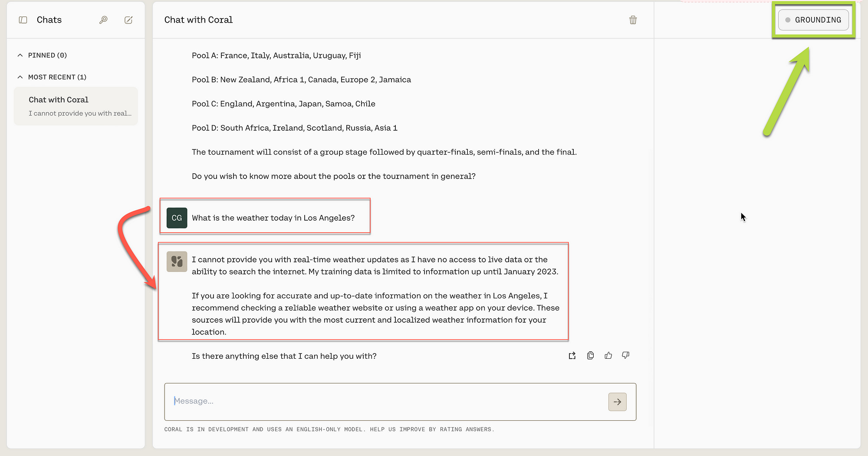Start a new chat with compose icon

click(128, 20)
